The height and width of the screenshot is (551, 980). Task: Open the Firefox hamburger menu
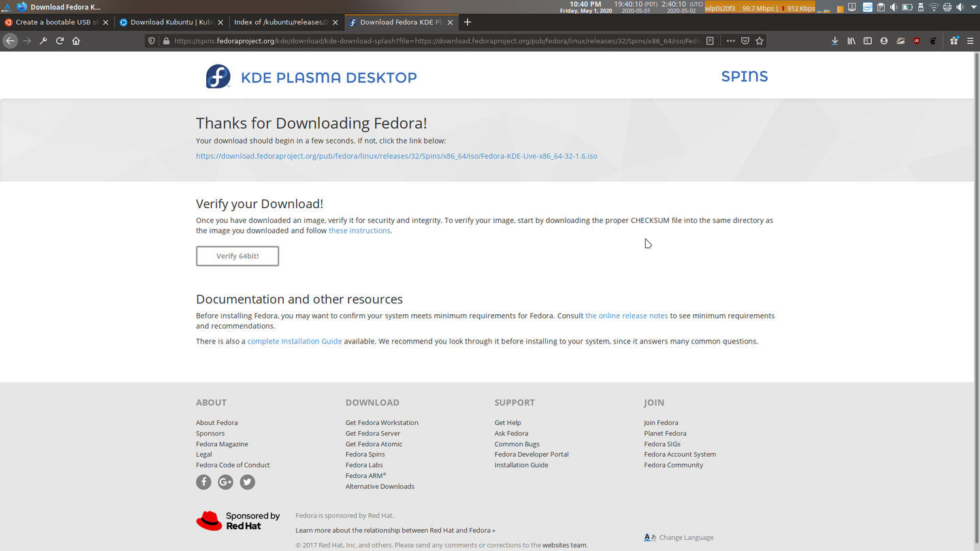click(x=970, y=41)
